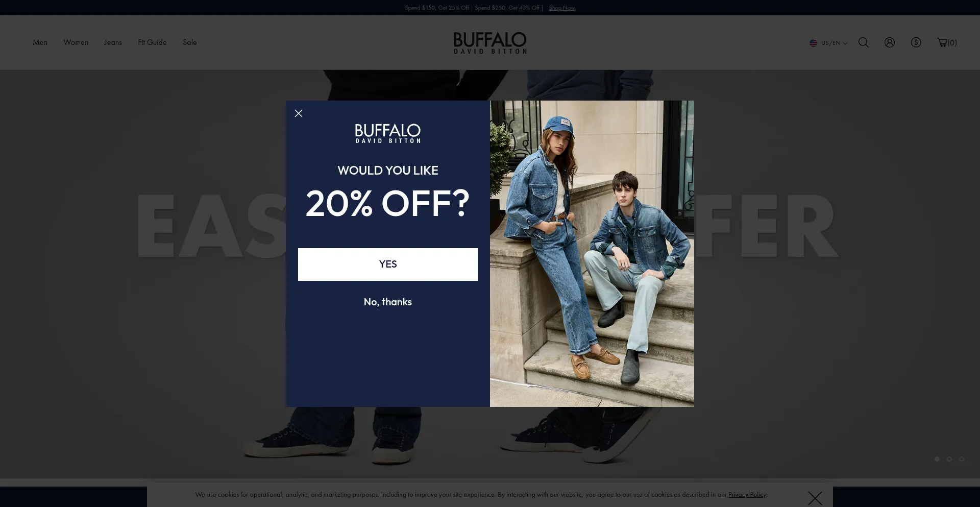Image resolution: width=980 pixels, height=507 pixels.
Task: Follow the Shop Now promo link
Action: [x=562, y=8]
